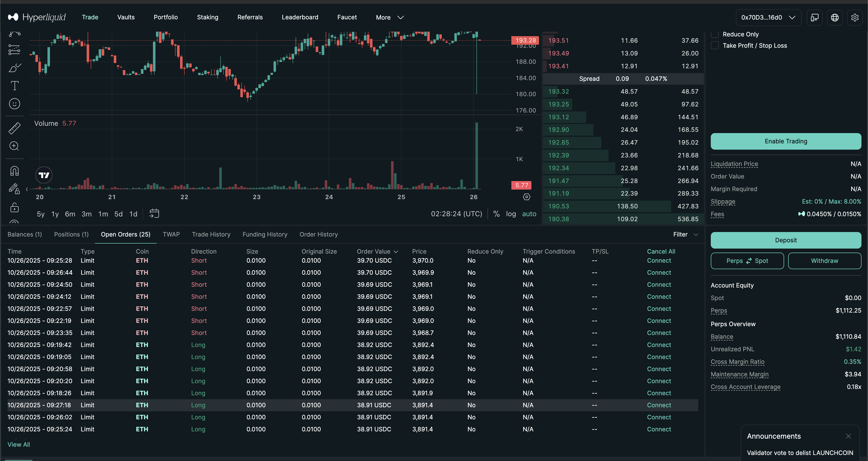This screenshot has height=461, width=868.
Task: Open the Leaderboard page
Action: (x=300, y=17)
